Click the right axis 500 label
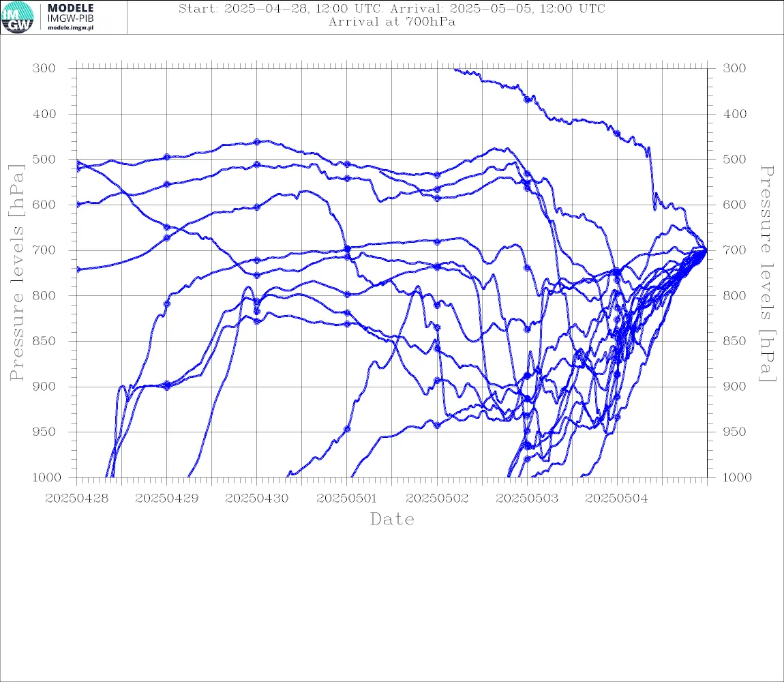The width and height of the screenshot is (784, 682). point(734,159)
